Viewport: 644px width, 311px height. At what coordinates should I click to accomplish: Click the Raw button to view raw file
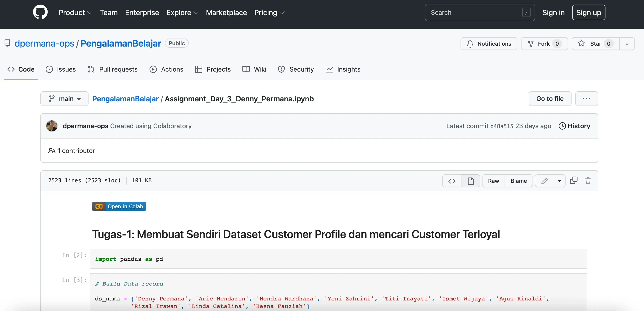493,181
